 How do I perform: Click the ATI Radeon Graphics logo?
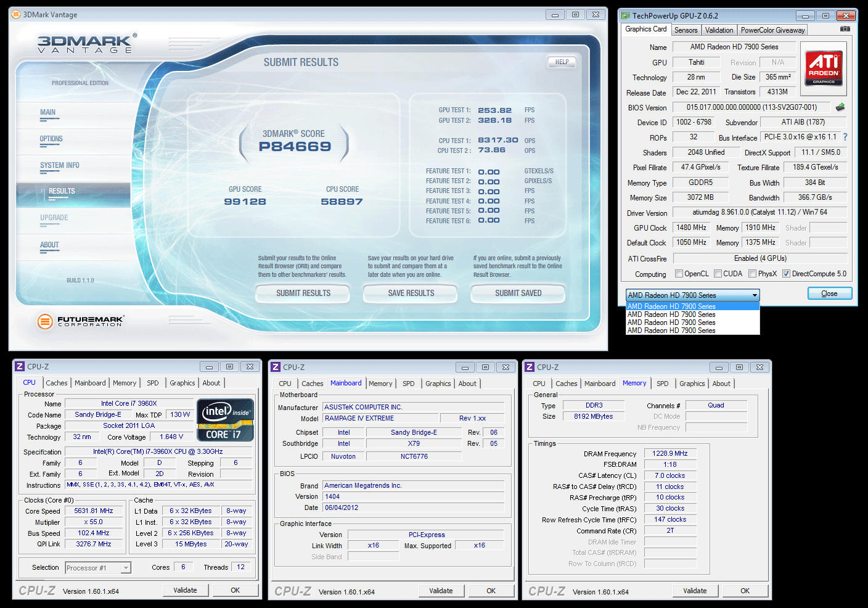click(824, 68)
